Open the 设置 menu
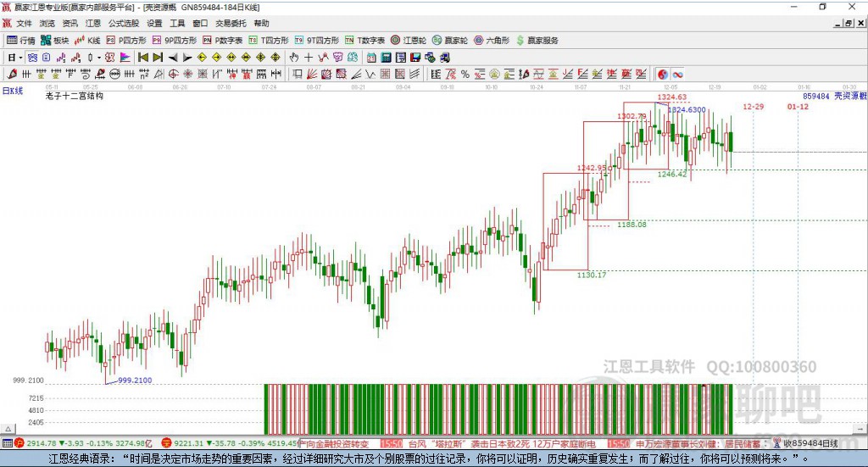 tap(154, 23)
